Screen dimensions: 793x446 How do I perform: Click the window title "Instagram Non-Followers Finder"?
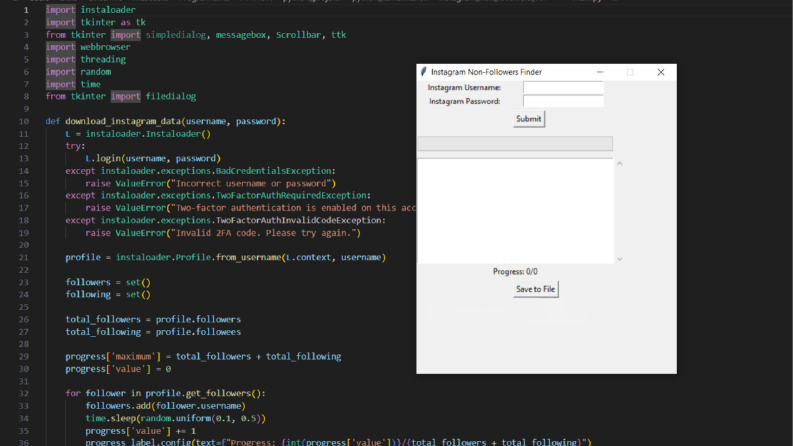(x=487, y=72)
